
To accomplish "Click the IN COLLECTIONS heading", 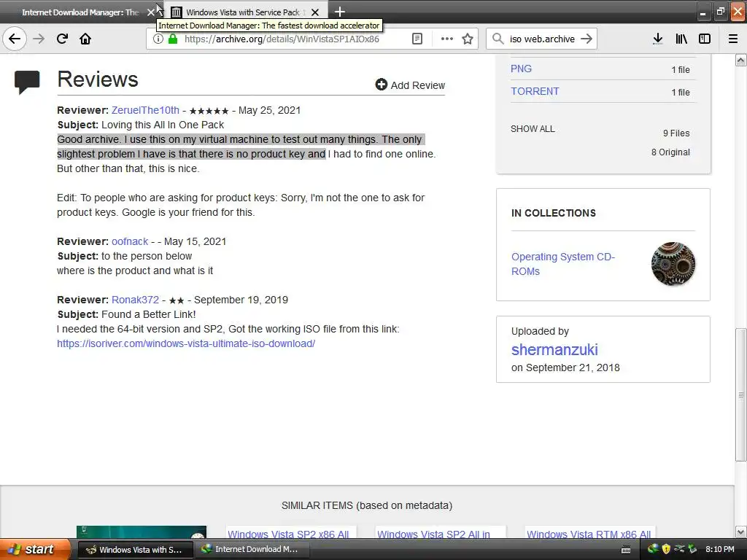I will [554, 213].
